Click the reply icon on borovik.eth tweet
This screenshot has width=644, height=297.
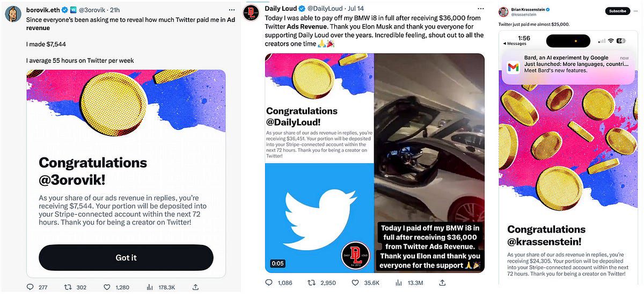click(x=30, y=287)
